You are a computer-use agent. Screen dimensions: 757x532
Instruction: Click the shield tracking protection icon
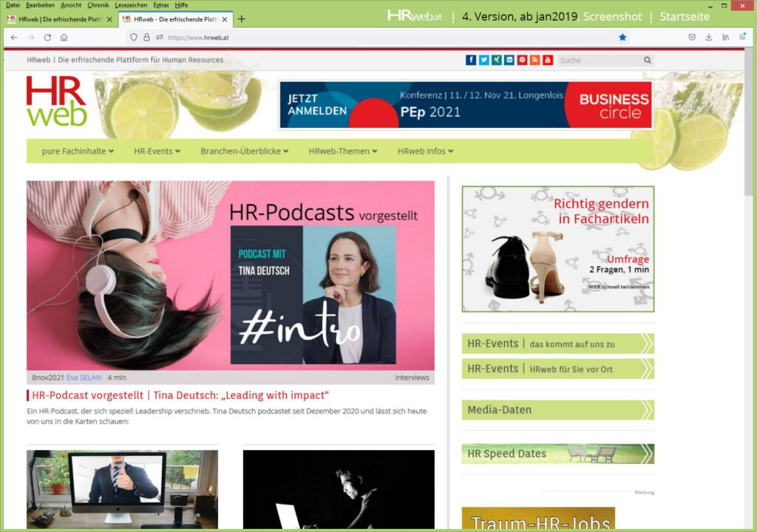click(134, 37)
